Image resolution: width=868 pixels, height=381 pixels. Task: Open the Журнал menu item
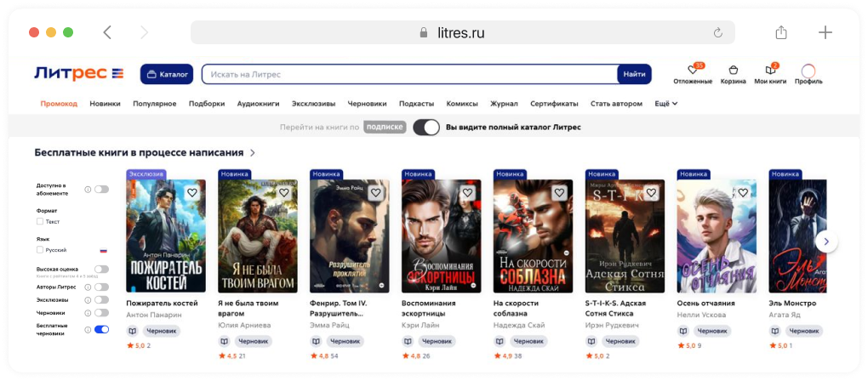tap(504, 104)
